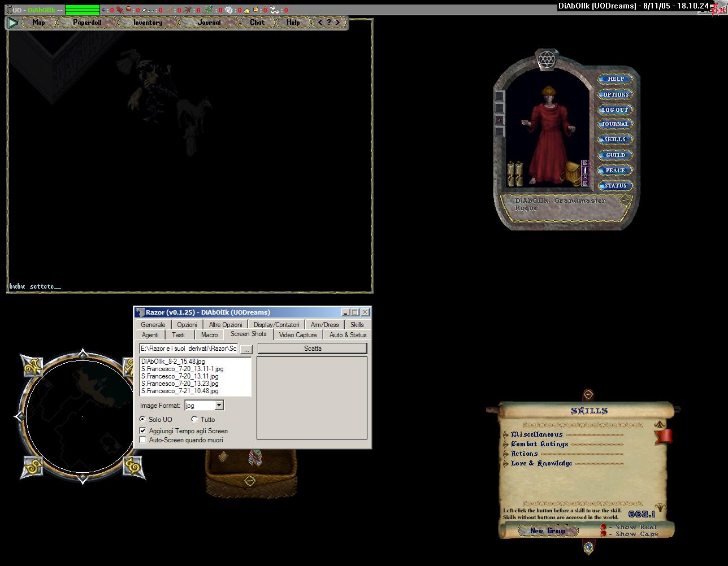Expand the Lore & Knowledge skill group
Image resolution: width=728 pixels, height=566 pixels.
pos(505,464)
